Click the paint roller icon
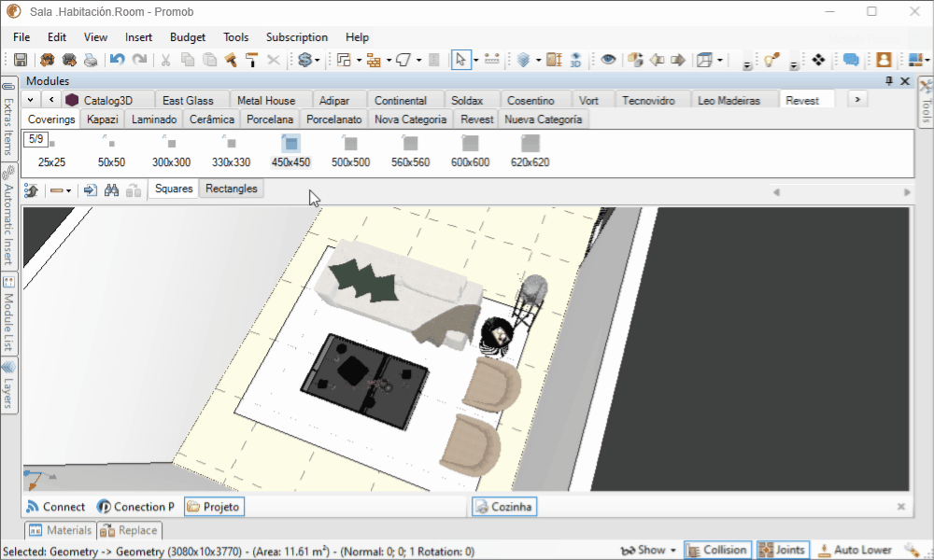 point(251,60)
